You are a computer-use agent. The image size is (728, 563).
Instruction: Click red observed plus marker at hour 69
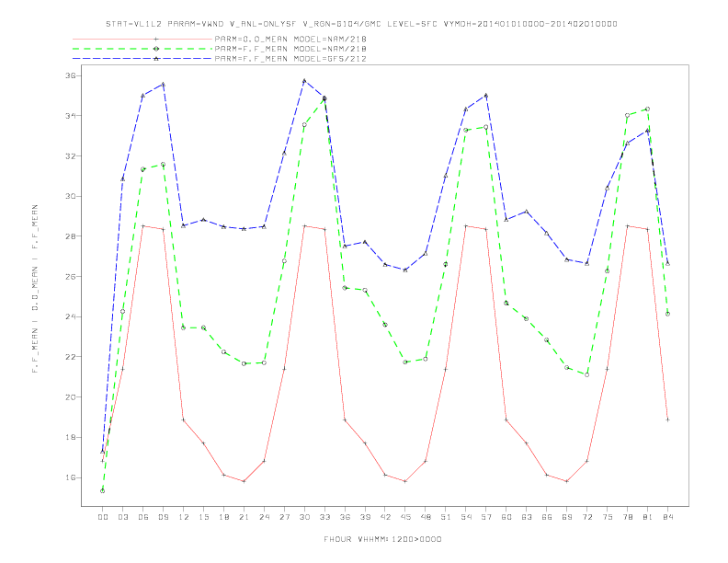[x=566, y=481]
